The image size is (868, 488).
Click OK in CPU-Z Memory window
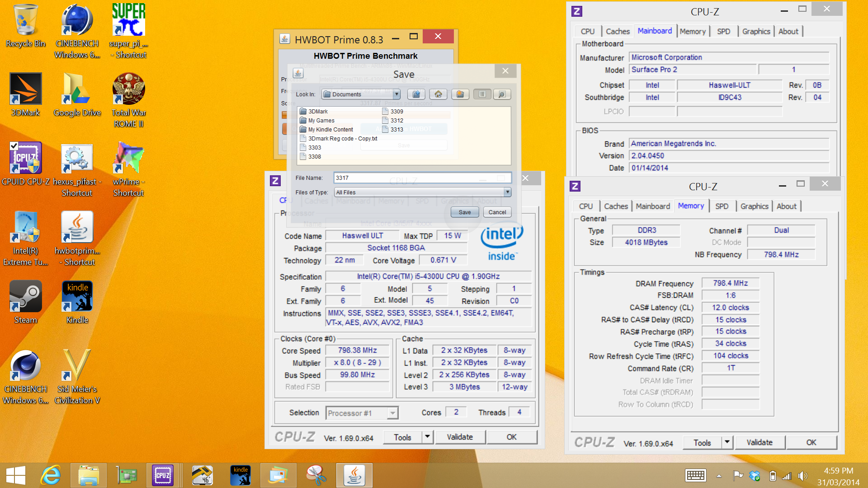click(811, 442)
